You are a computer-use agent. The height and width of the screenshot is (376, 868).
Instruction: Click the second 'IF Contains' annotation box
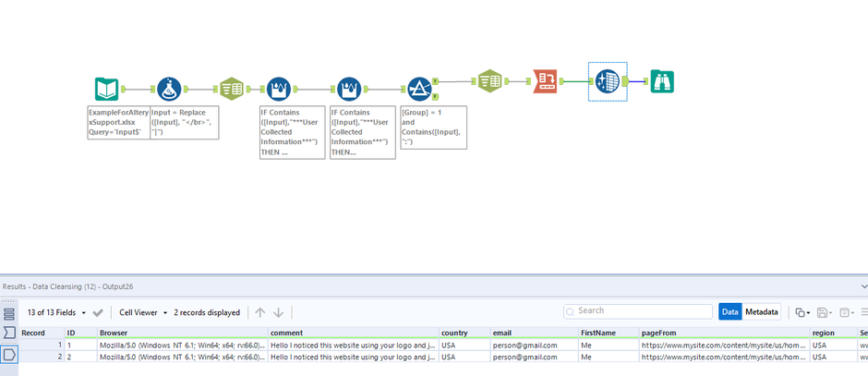pos(363,132)
